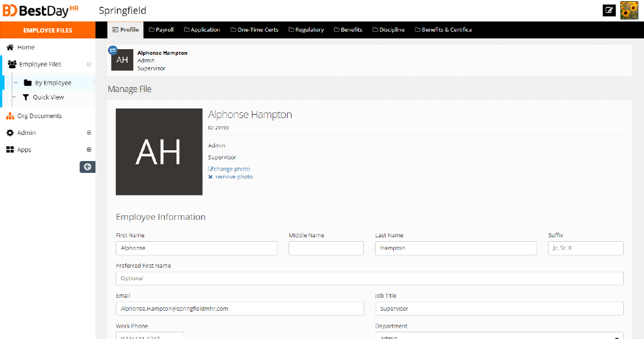Collapse the sidebar with arrow button
644x339 pixels.
tap(88, 167)
